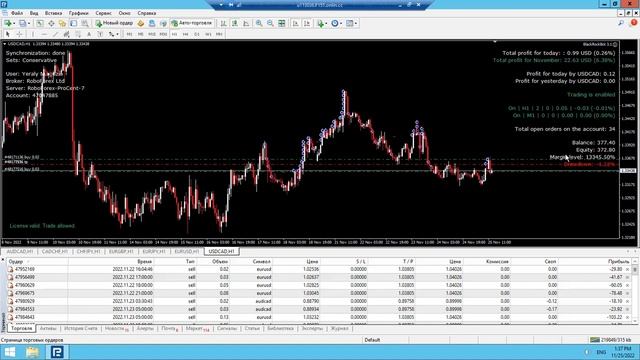
Task: Switch timeframe to D1
Action: click(197, 34)
